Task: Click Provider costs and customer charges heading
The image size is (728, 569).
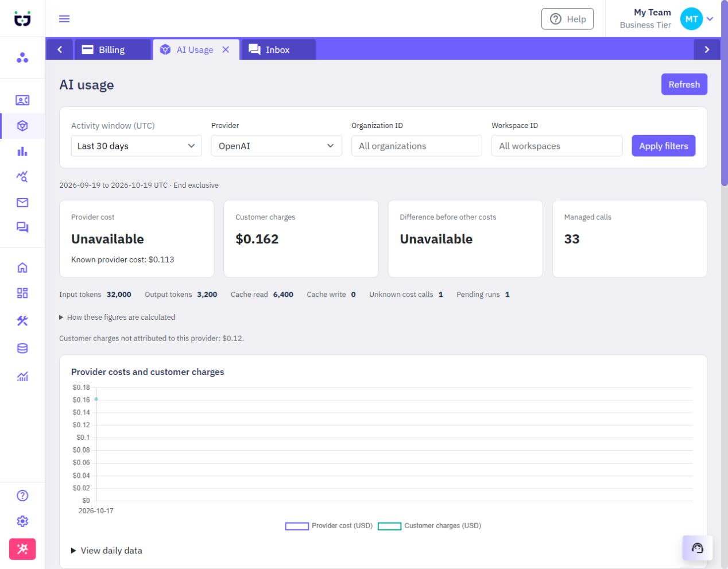Action: [x=148, y=372]
